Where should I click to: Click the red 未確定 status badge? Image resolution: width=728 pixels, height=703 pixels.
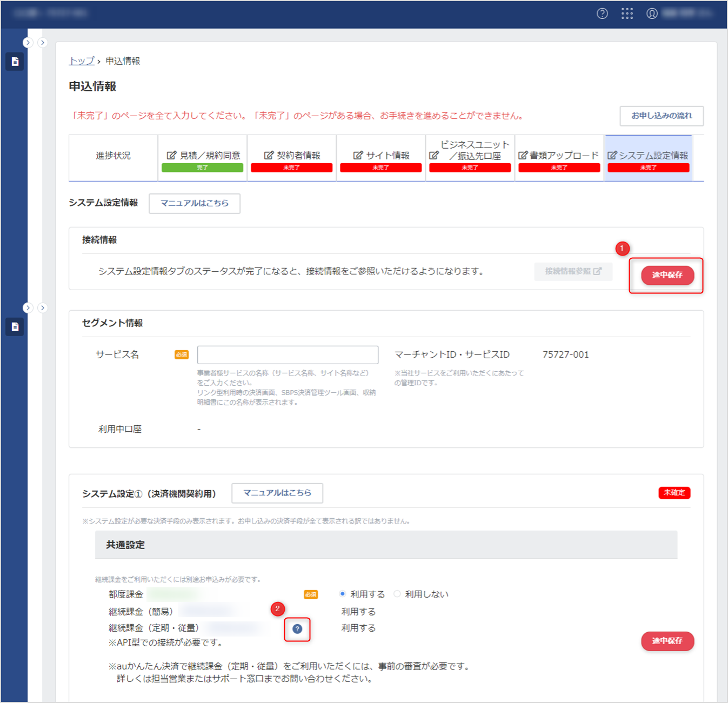tap(674, 493)
